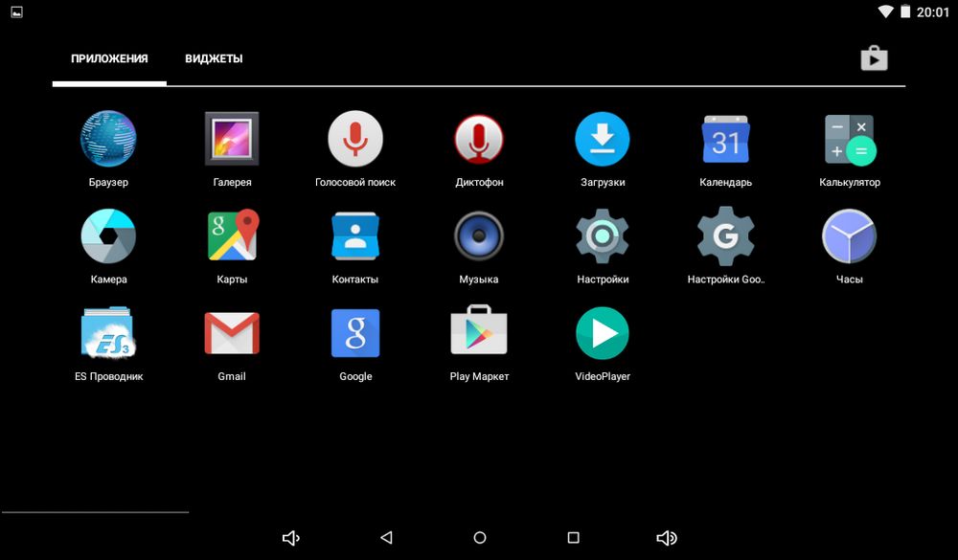
Task: Tap the Home circle navigation button
Action: (x=480, y=538)
